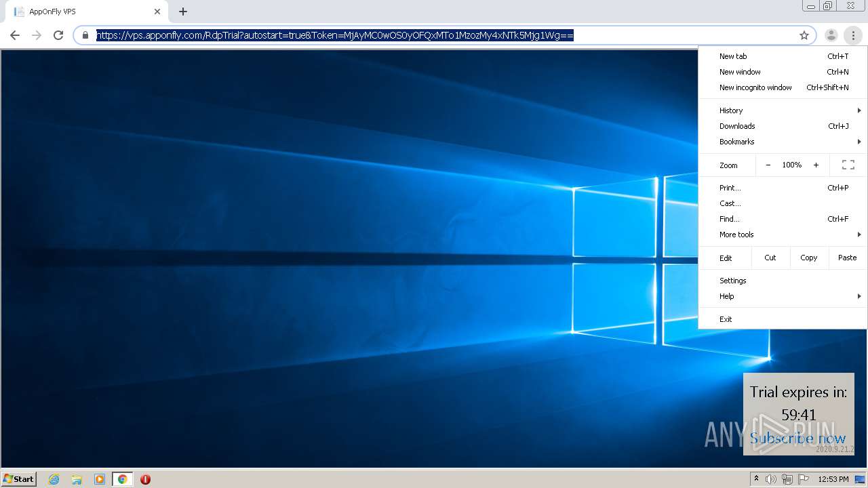Open File Explorer from the taskbar
The image size is (868, 488).
(x=77, y=479)
